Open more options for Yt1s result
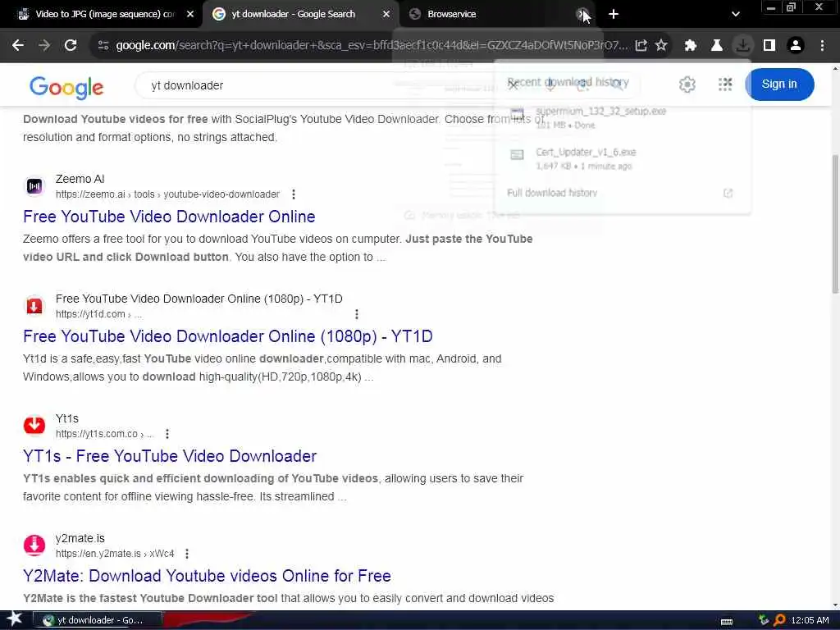840x630 pixels. click(x=167, y=434)
